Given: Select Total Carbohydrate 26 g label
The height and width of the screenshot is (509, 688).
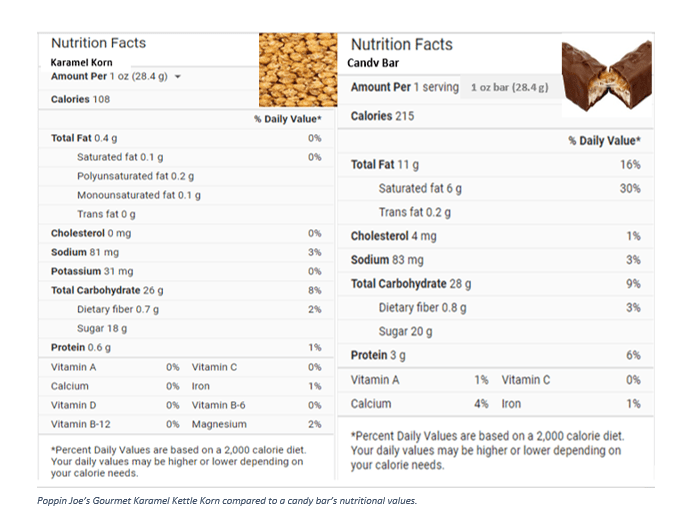Looking at the screenshot, I should 109,290.
